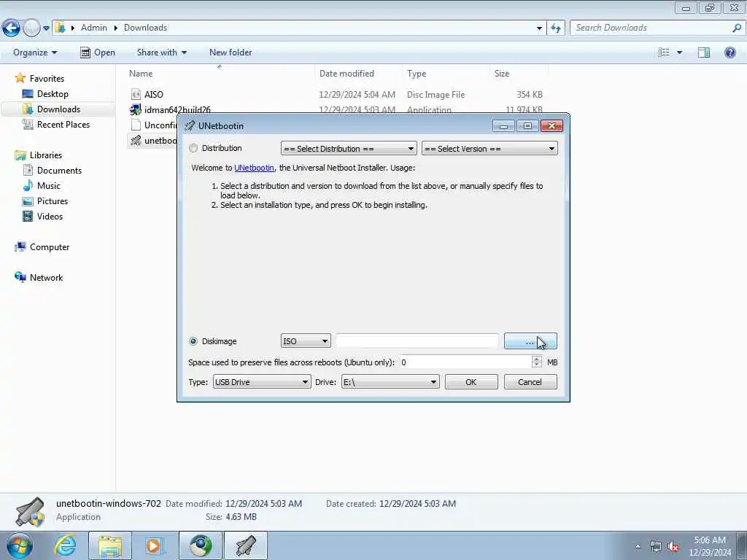Open the Organize menu in Explorer
The image size is (747, 560).
tap(35, 52)
